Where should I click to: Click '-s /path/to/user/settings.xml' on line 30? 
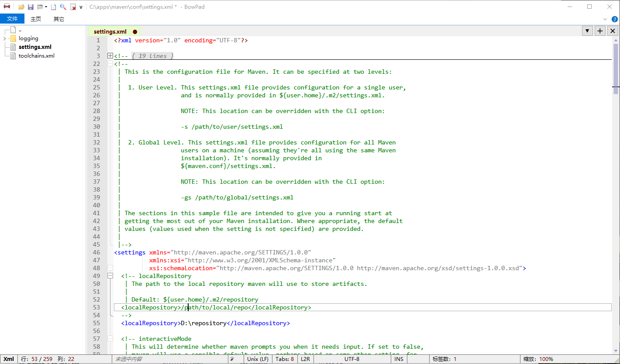click(232, 127)
